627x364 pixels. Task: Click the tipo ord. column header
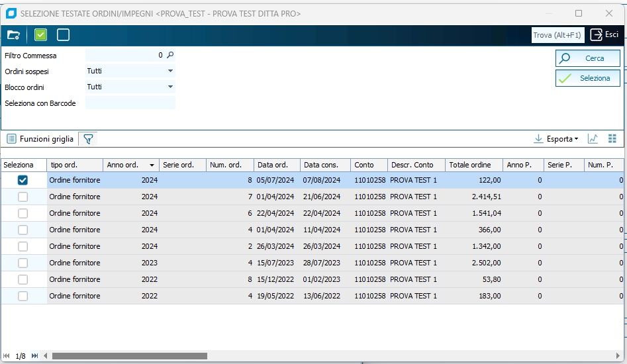click(75, 165)
